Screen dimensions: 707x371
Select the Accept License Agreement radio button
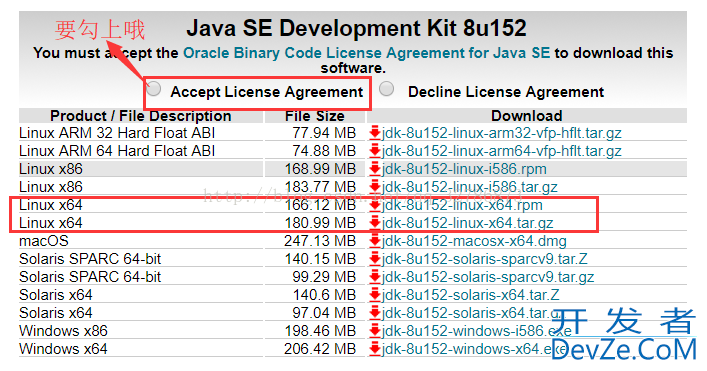[x=154, y=89]
